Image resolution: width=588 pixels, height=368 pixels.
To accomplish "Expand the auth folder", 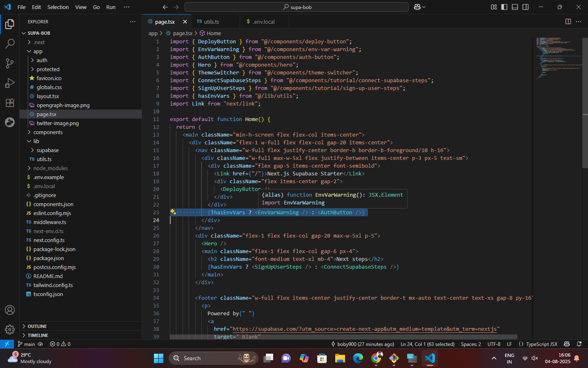I will pos(81,60).
